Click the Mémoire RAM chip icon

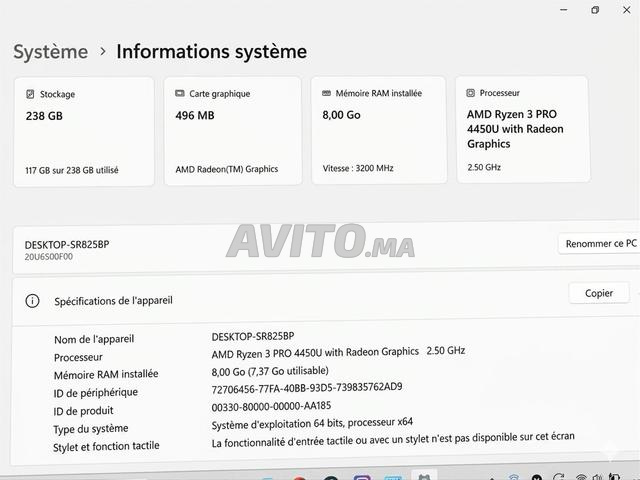[326, 93]
